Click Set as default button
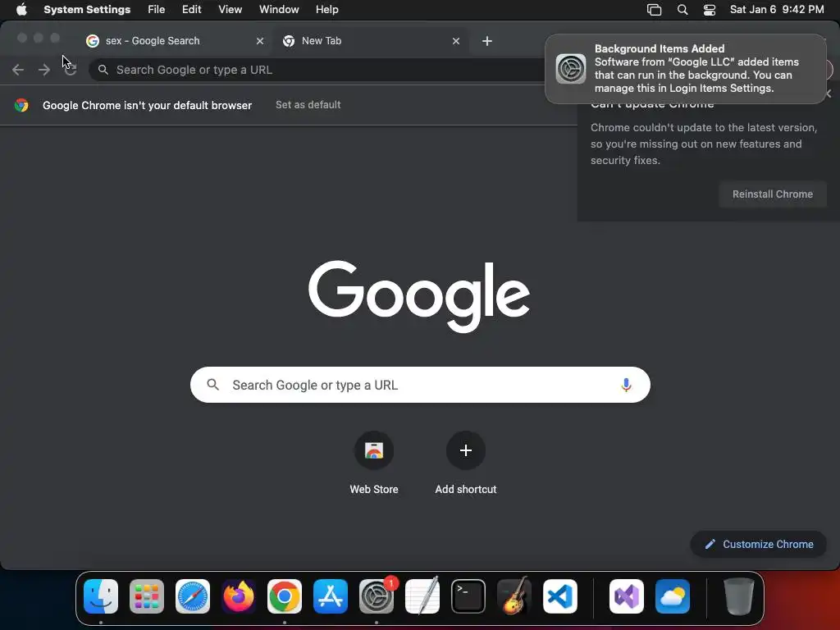 coord(308,105)
